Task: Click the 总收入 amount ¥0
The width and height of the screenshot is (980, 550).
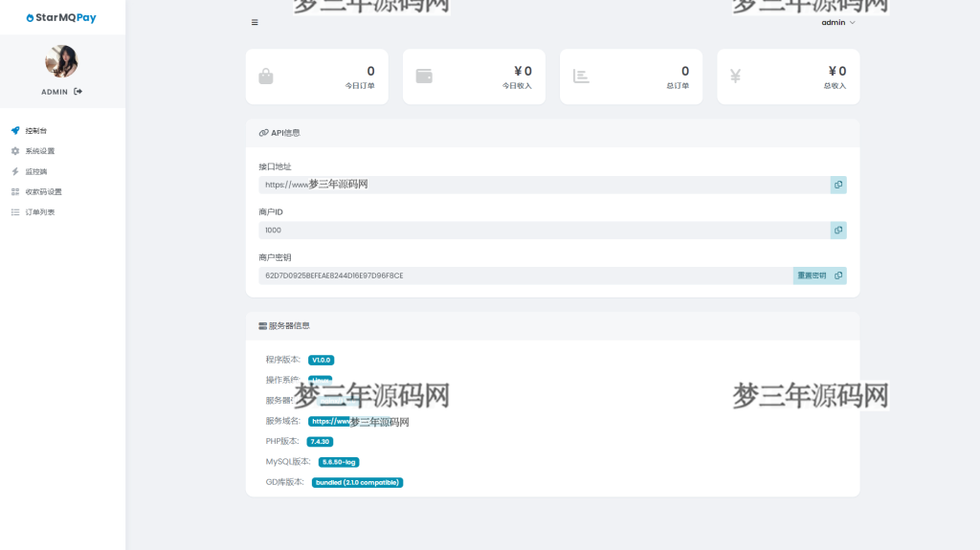Action: click(836, 71)
